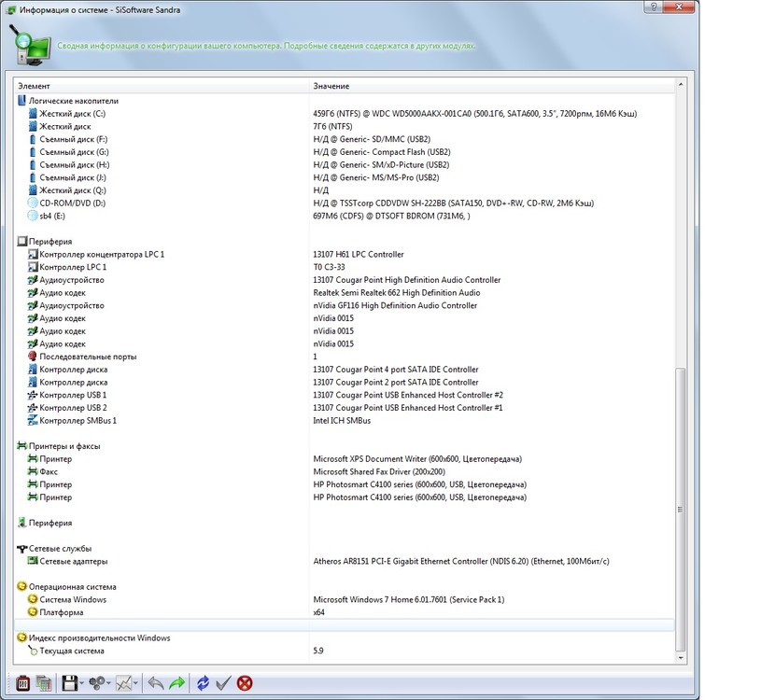The height and width of the screenshot is (700, 775).
Task: Click the stacked-pages copy toolbar icon
Action: tap(44, 683)
